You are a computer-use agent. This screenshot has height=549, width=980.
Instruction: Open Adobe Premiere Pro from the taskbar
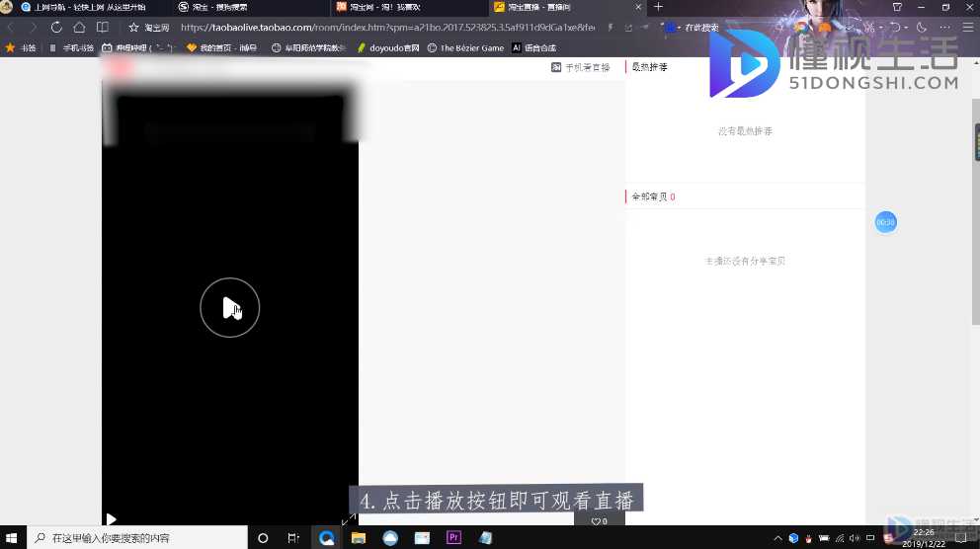pos(453,538)
